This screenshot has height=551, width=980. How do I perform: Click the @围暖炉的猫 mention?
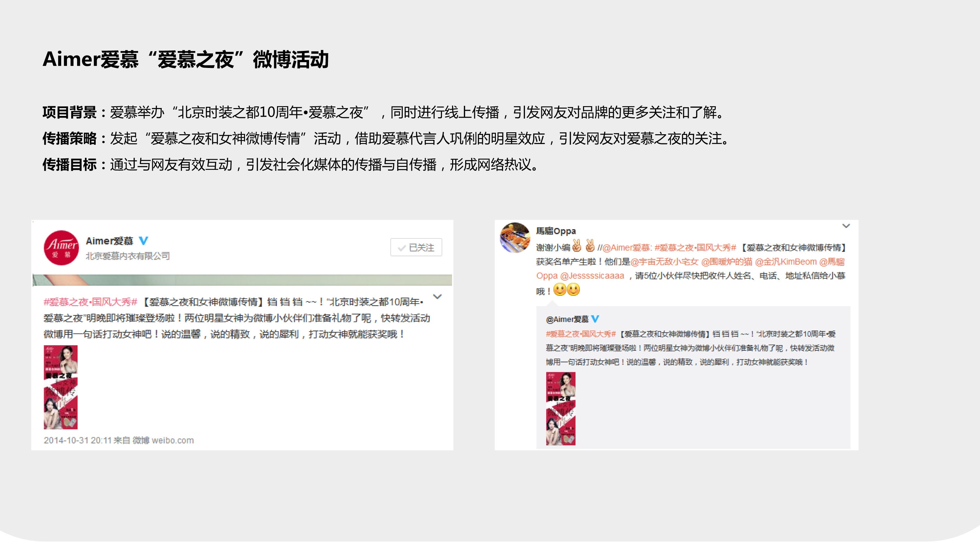[x=727, y=262]
